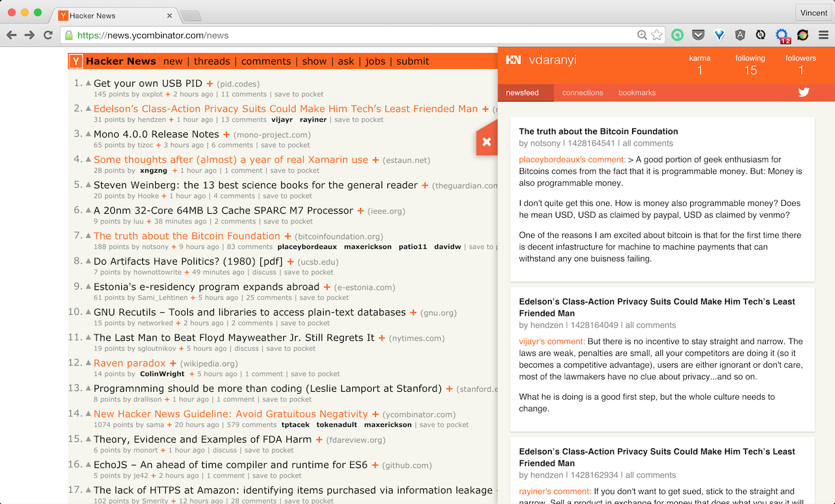Click the 'followers 1' counter

click(801, 65)
